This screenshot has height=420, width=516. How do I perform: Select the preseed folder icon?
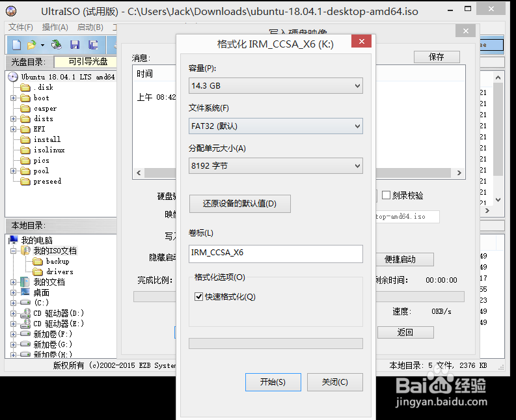click(25, 182)
